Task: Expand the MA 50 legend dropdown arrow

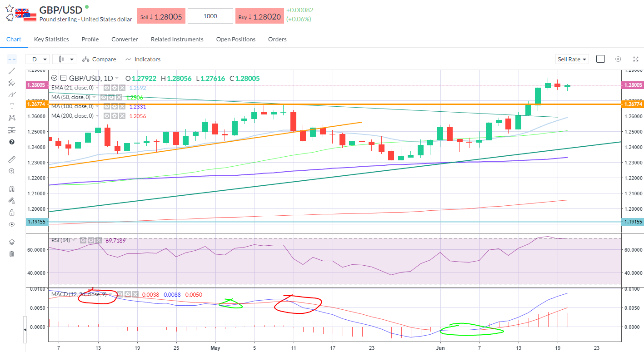Action: (94, 97)
